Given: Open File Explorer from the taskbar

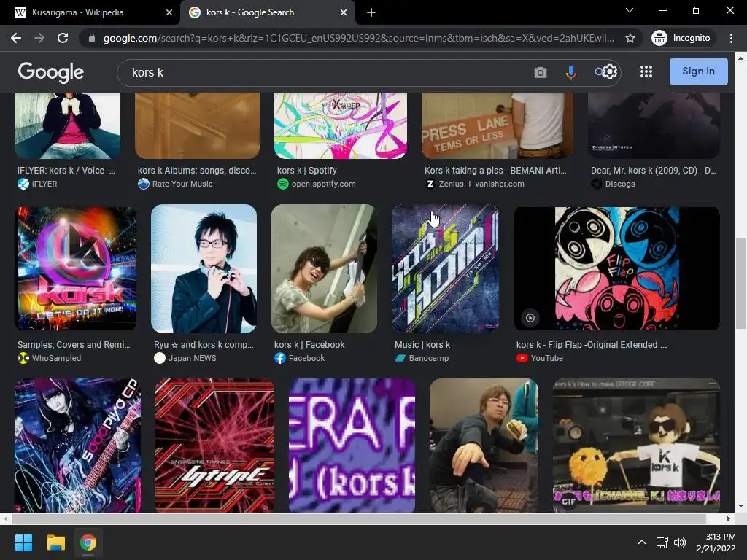Looking at the screenshot, I should coord(55,542).
